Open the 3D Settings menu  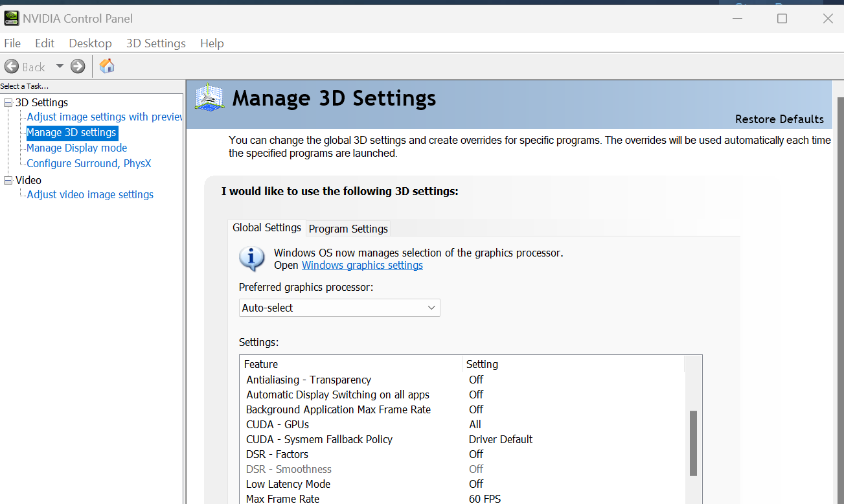point(155,43)
